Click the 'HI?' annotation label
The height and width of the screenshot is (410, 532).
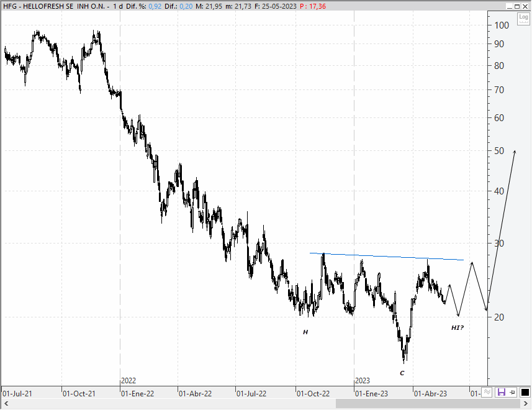[x=458, y=327]
